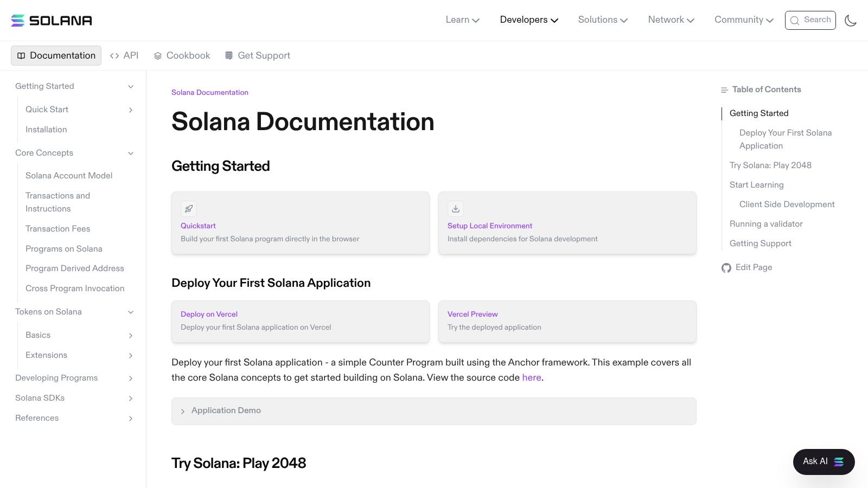Click the rocket icon on the Quickstart card

click(x=189, y=209)
